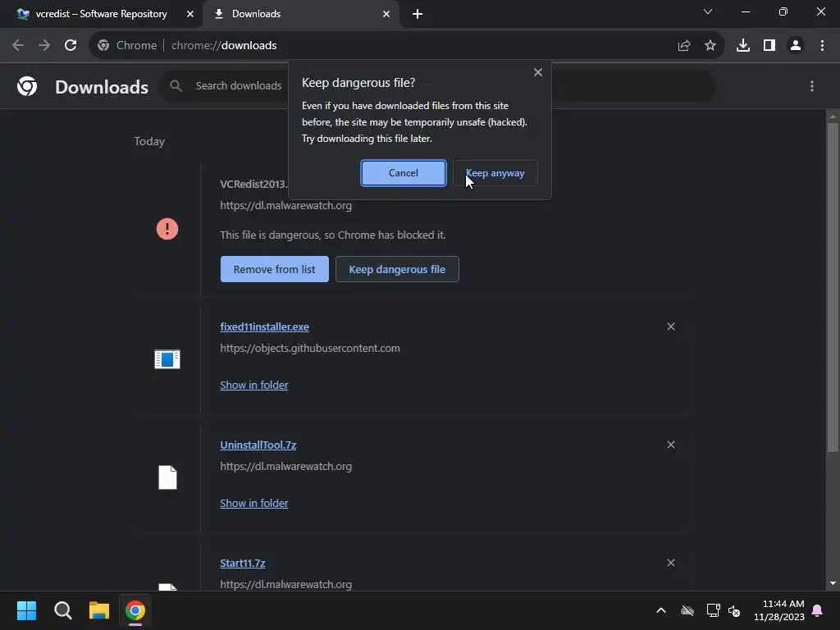Close the Downloads tab
Screen dimensions: 840x630
click(386, 14)
